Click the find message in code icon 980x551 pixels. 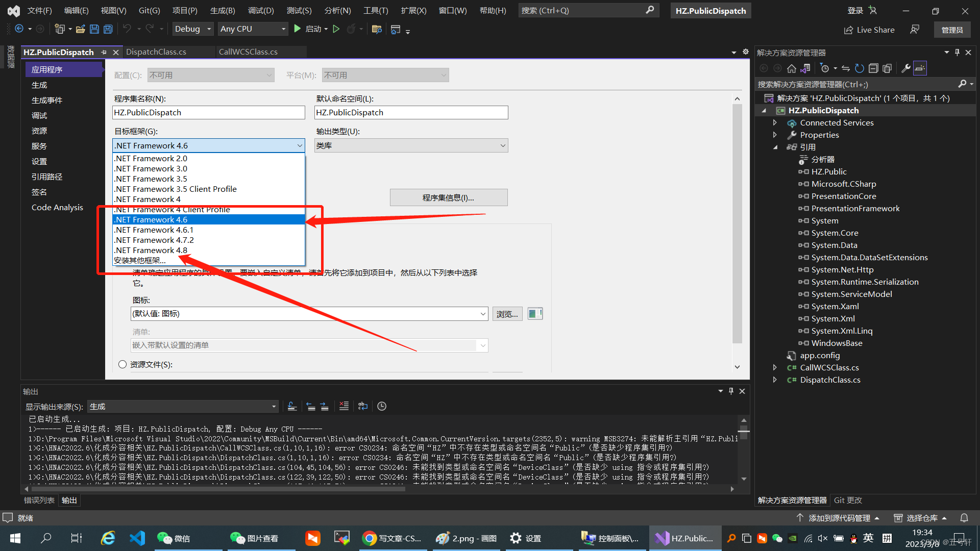[292, 406]
